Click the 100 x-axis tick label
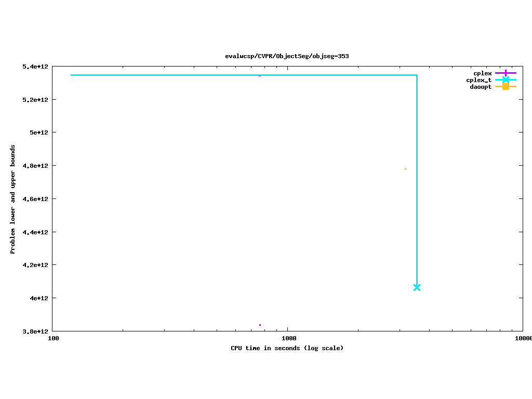The width and height of the screenshot is (532, 399). coord(54,339)
